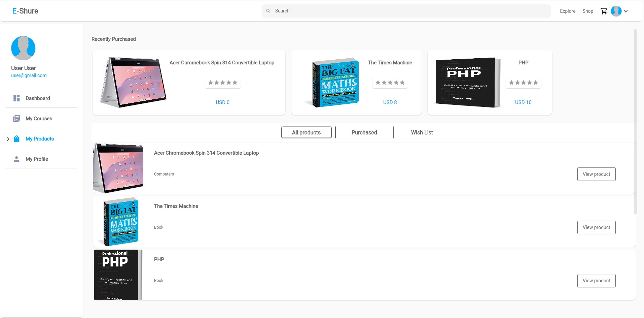Click Acer Chromebook recently purchased image
This screenshot has height=318, width=644.
tap(134, 83)
